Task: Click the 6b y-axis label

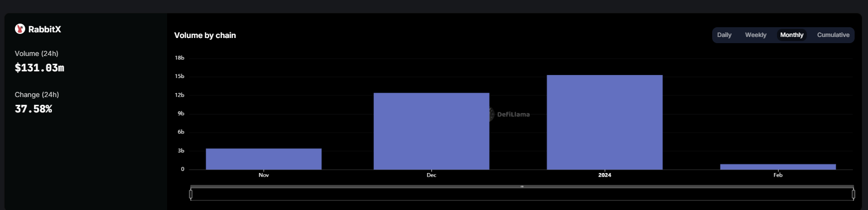Action: point(181,132)
